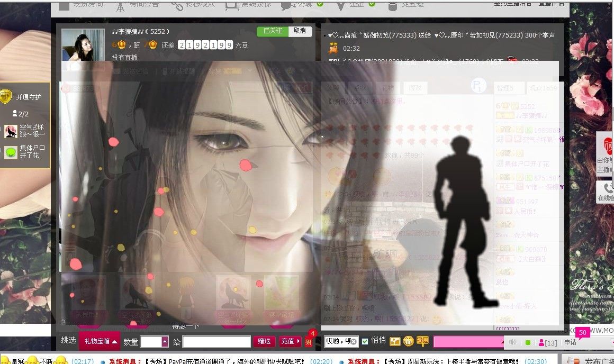Expand the 礼物宝箱 gift box menu

coord(100,341)
